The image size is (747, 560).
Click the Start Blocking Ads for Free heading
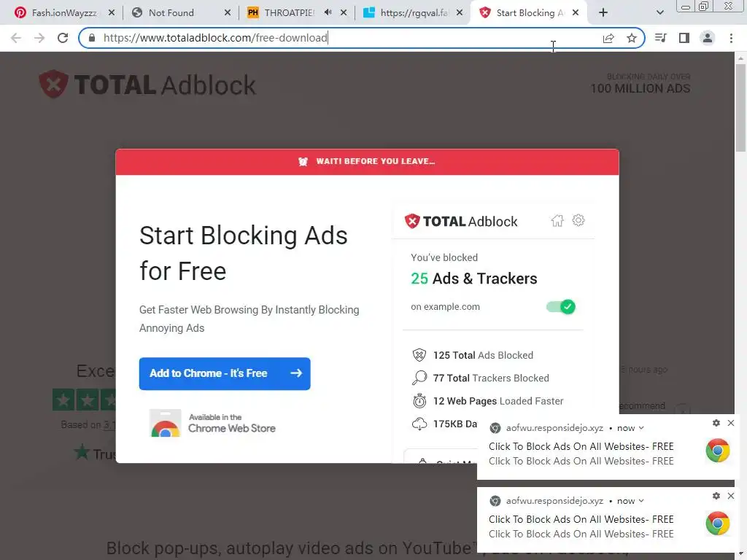pyautogui.click(x=244, y=253)
